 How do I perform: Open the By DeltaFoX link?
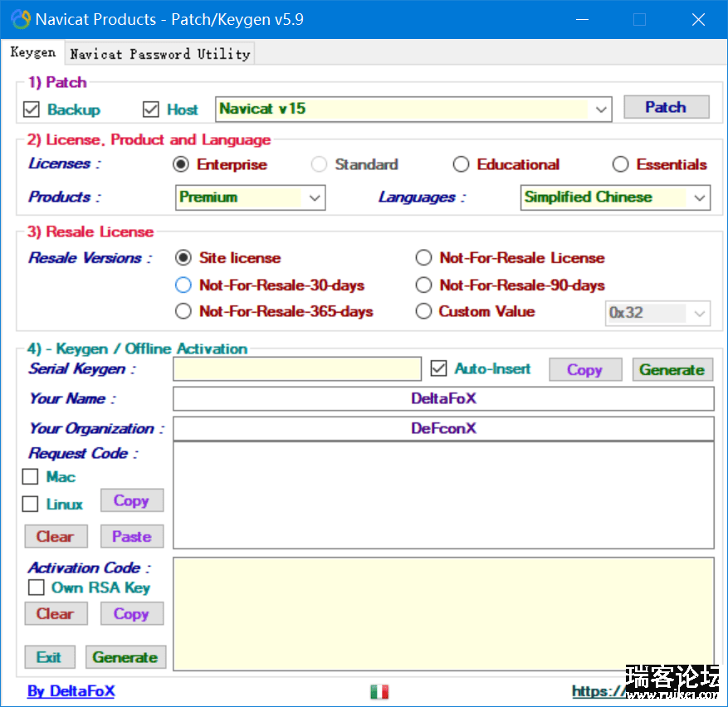coord(71,691)
